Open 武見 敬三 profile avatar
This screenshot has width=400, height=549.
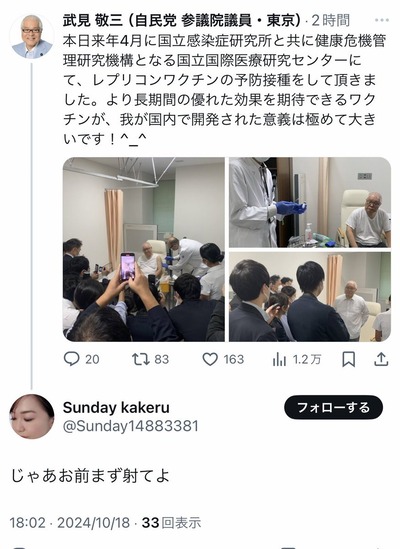click(32, 36)
